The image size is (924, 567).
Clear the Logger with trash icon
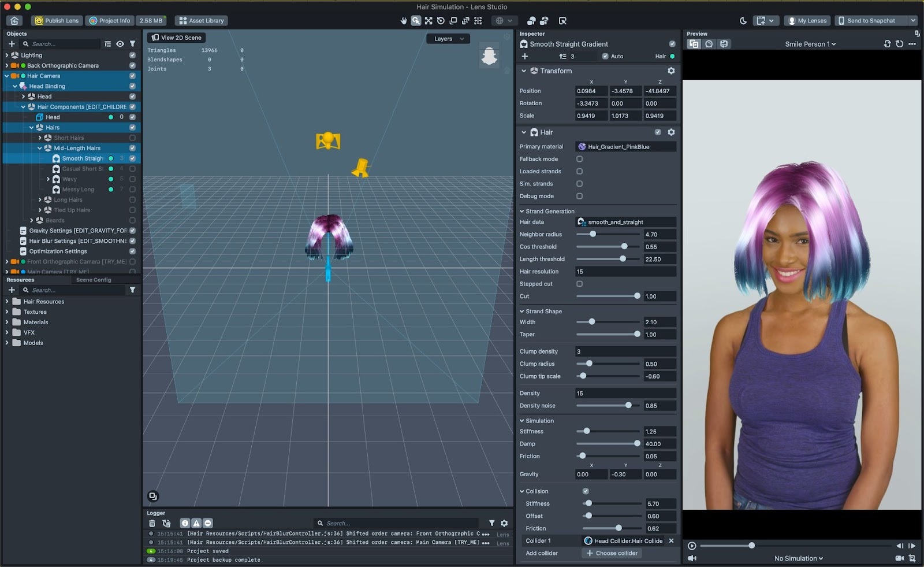(x=152, y=523)
